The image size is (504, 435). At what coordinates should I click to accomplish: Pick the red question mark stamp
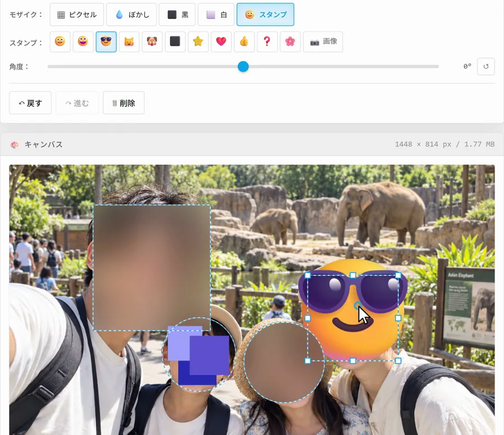[x=268, y=41]
